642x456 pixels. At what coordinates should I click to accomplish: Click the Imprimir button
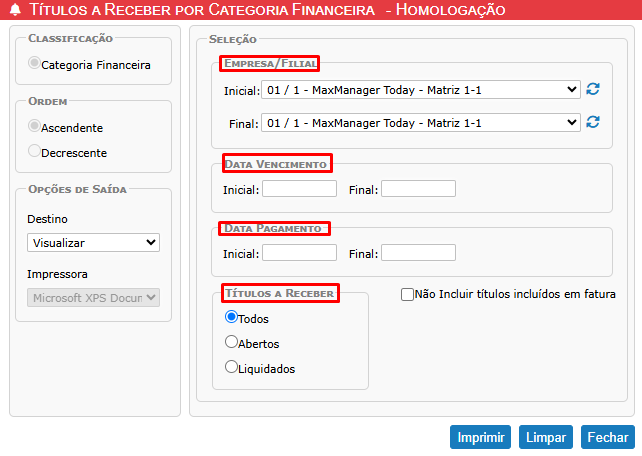coord(481,438)
